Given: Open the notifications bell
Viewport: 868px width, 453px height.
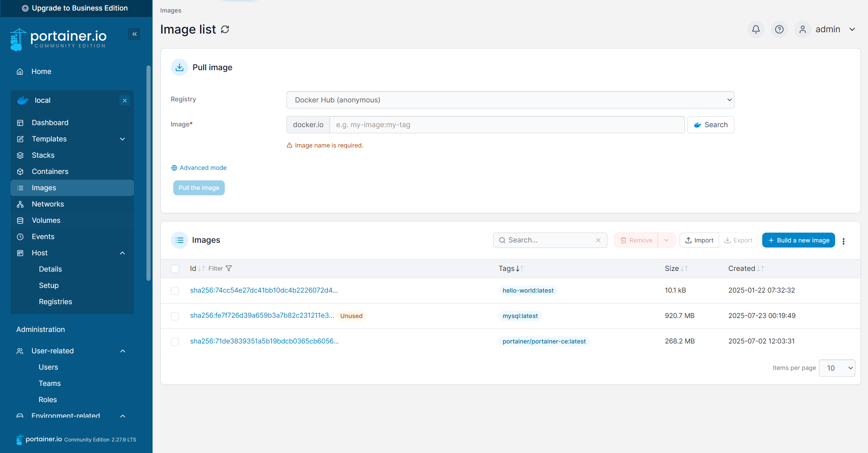Looking at the screenshot, I should [x=756, y=29].
